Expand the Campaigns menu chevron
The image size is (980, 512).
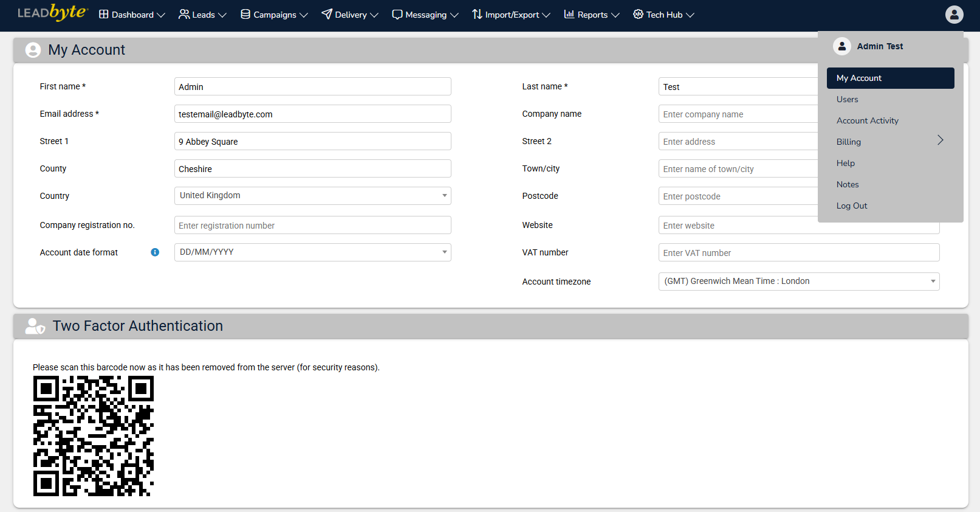(x=304, y=15)
